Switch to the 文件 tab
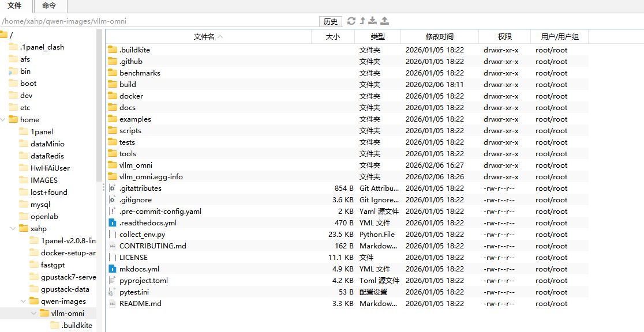Screen dimensions: 644x332 15,6
